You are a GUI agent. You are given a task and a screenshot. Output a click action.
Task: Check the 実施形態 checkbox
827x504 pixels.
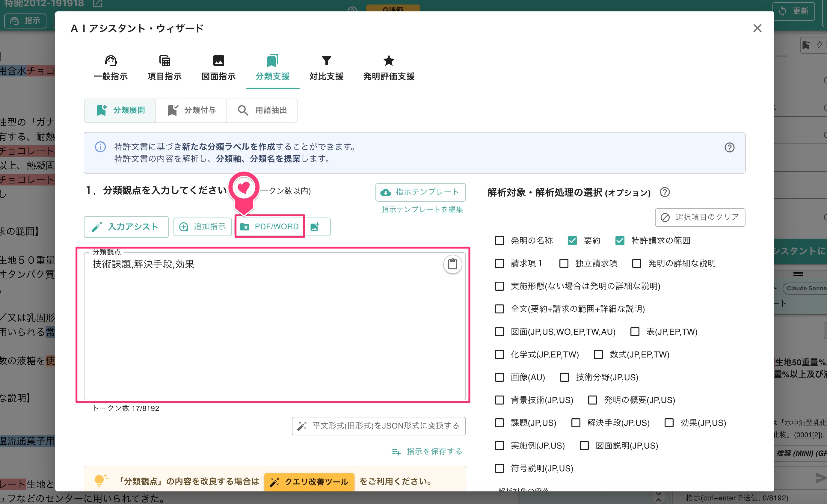coord(499,286)
